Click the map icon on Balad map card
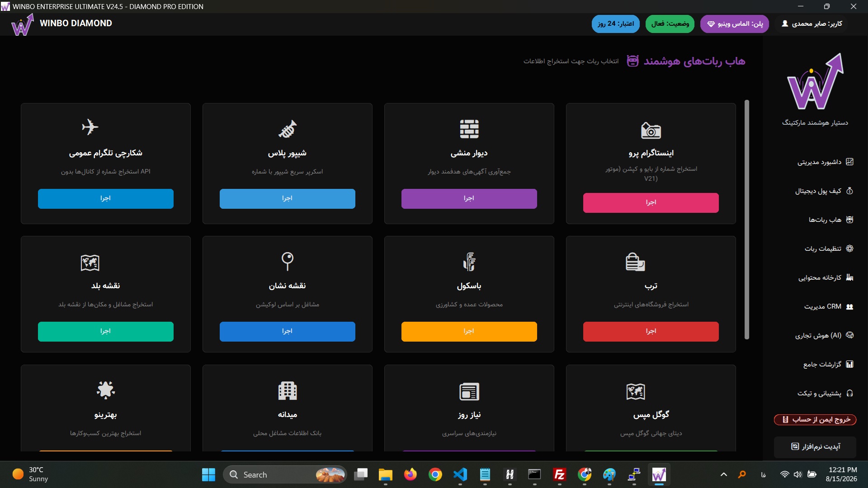This screenshot has height=488, width=868. (90, 263)
